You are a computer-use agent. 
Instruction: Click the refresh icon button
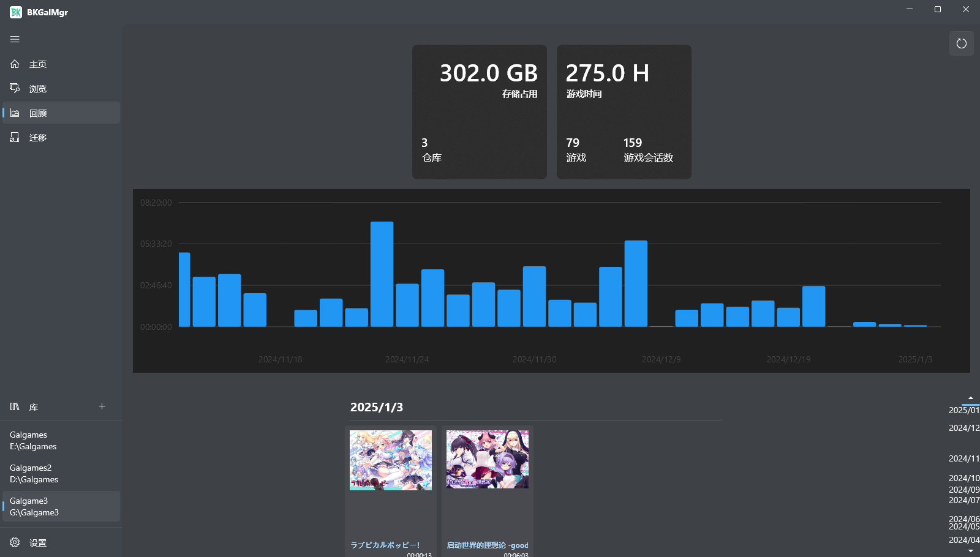[961, 43]
